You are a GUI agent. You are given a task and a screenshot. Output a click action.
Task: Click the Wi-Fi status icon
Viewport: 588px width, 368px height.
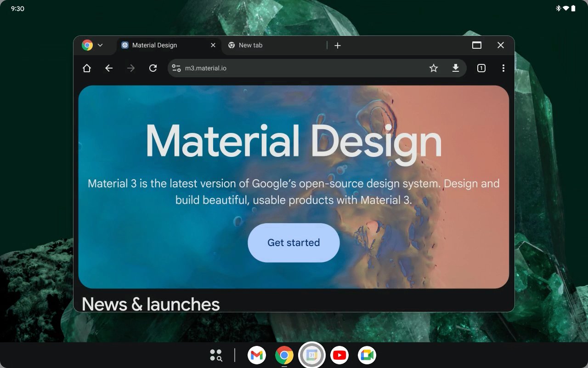566,8
